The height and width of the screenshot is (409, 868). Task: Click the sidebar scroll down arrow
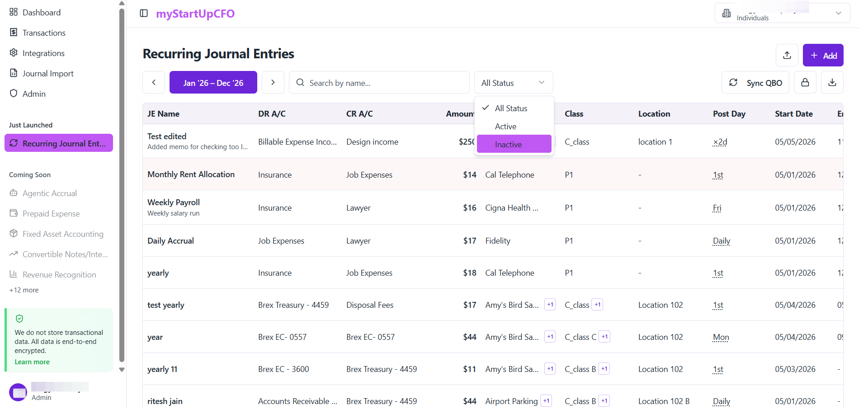pos(122,370)
